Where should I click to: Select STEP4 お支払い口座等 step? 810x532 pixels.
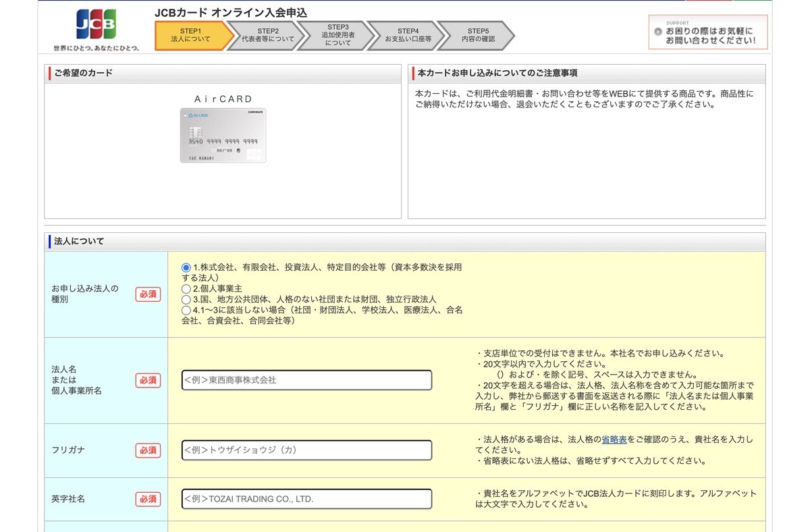(x=408, y=35)
